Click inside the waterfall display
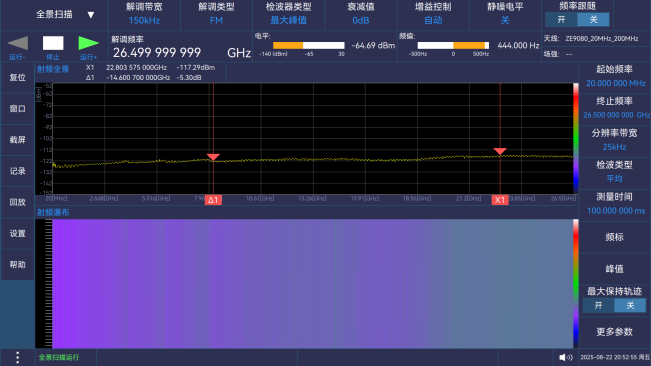 [312, 283]
